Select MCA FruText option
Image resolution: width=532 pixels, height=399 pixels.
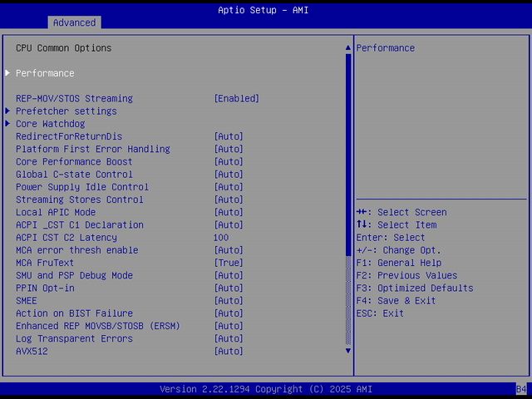[45, 263]
